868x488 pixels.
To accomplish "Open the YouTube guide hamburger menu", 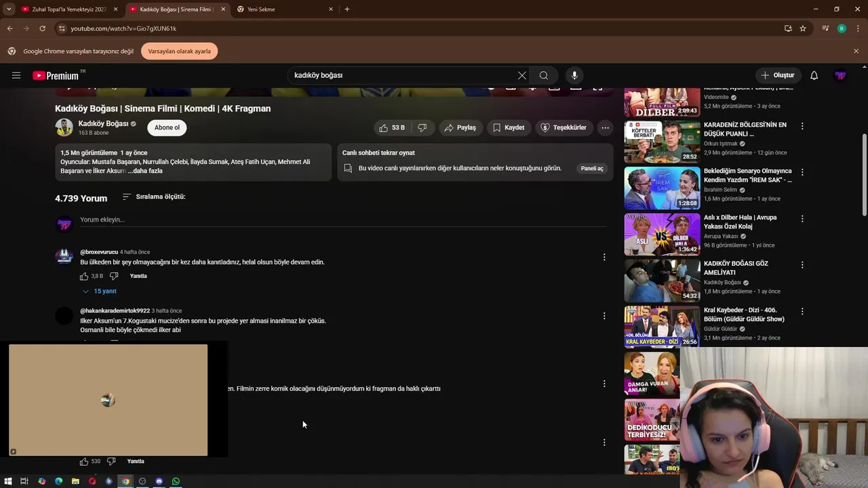I will pyautogui.click(x=16, y=75).
